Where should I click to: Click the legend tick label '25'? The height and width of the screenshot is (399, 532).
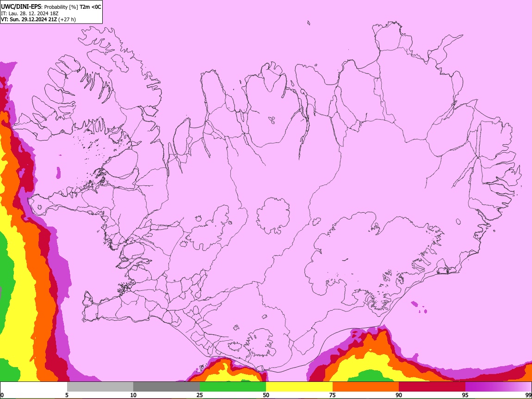tap(200, 395)
